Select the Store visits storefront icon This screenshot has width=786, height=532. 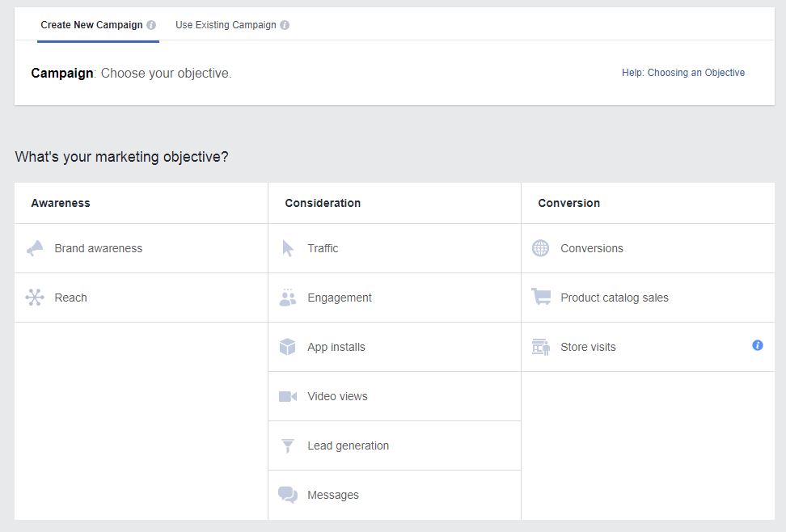coord(541,346)
